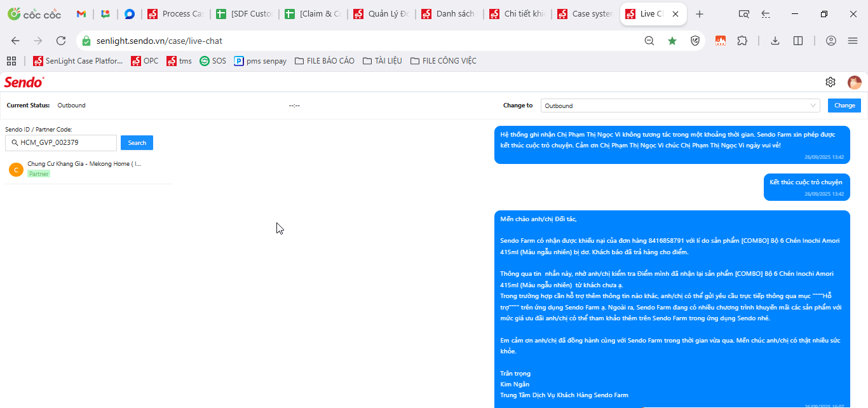
Task: Open the OPC bookmark
Action: click(x=145, y=61)
